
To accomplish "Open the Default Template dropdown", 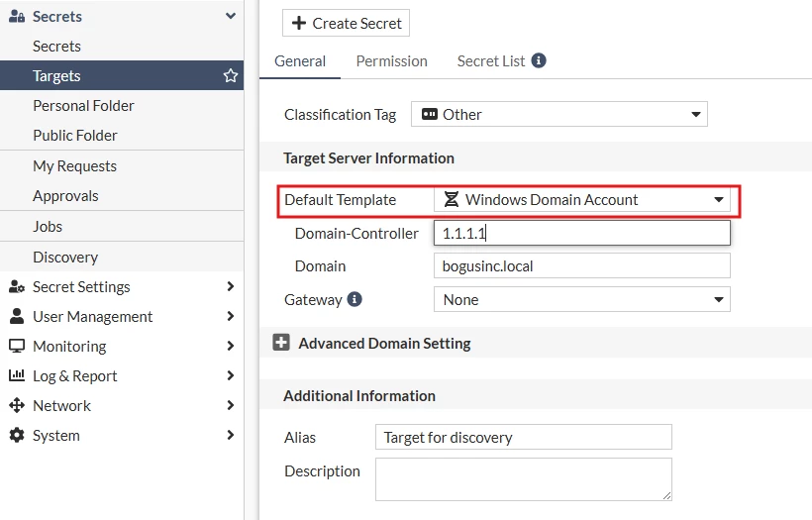I will [582, 199].
